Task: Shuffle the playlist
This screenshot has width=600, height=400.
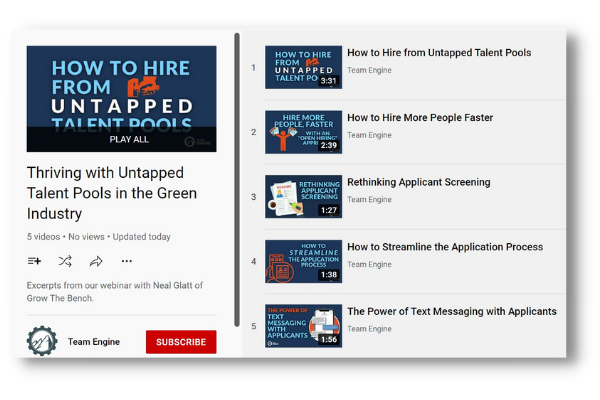Action: pos(65,261)
